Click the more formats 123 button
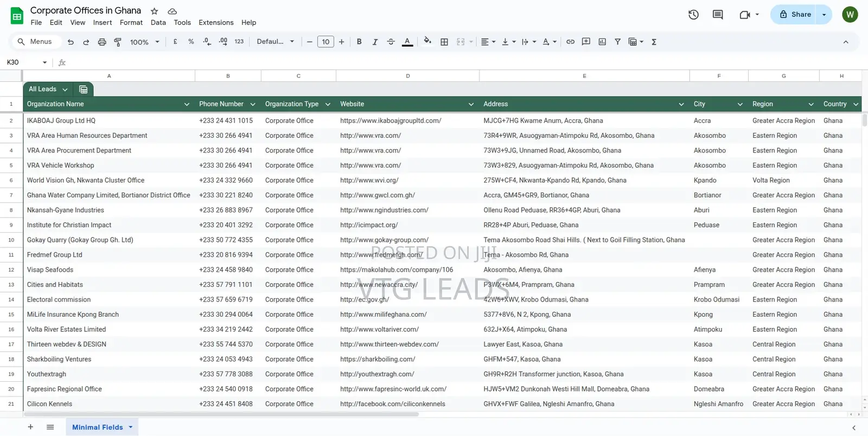This screenshot has width=868, height=436. click(x=239, y=42)
